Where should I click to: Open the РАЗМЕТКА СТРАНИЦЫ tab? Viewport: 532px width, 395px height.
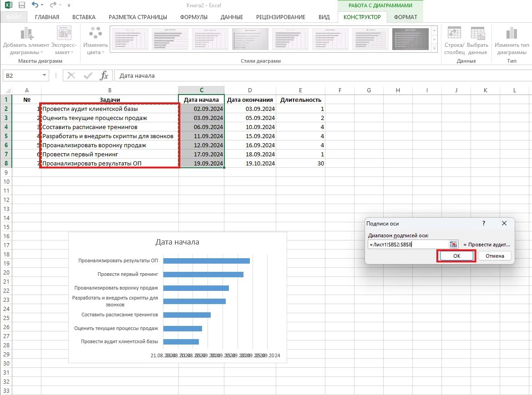tap(138, 17)
